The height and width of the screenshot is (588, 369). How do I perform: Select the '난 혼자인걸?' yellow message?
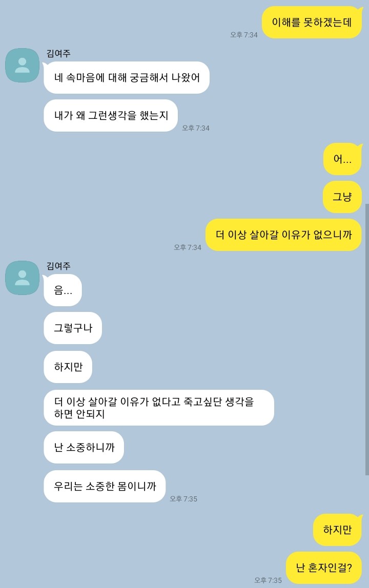click(x=324, y=568)
